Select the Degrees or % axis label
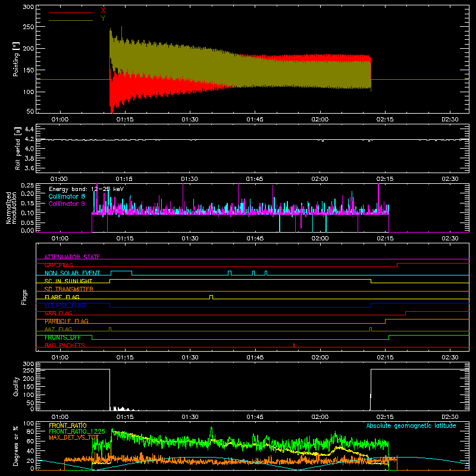Viewport: 476px width, 476px height. coord(16,446)
